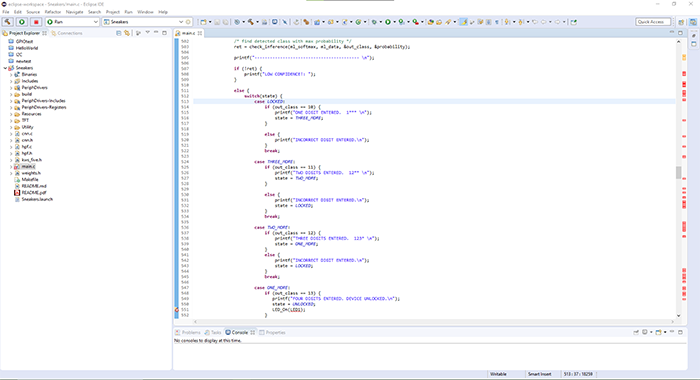This screenshot has width=700, height=380.
Task: Open the Source menu
Action: pyautogui.click(x=33, y=12)
